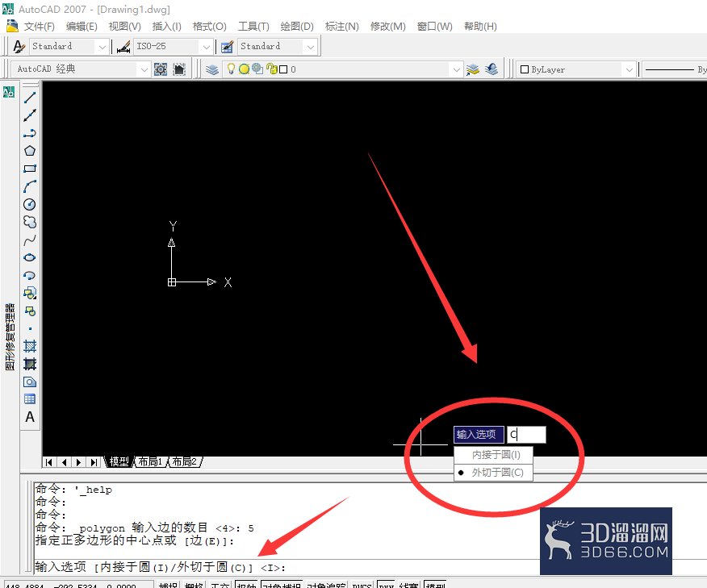Click the Layer Previous icon
The image size is (707, 588).
pyautogui.click(x=492, y=69)
